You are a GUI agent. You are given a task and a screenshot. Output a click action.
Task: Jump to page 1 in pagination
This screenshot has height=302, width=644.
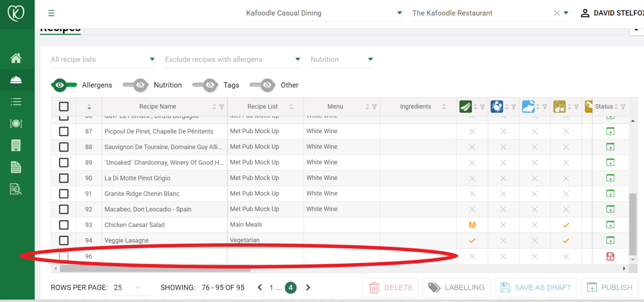point(271,288)
